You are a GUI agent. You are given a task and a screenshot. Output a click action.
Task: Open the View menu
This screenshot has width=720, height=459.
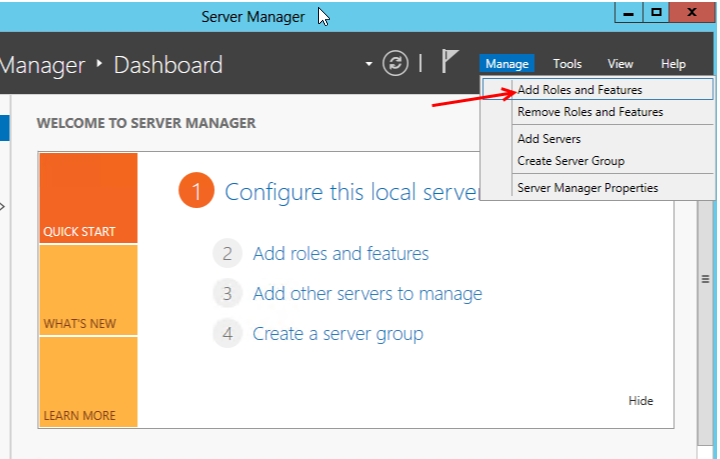click(x=620, y=63)
